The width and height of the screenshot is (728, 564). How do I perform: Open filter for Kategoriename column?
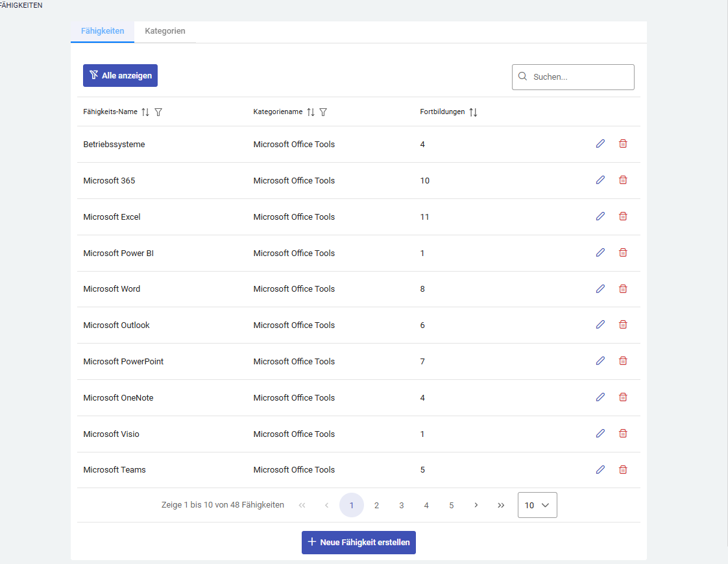(323, 112)
